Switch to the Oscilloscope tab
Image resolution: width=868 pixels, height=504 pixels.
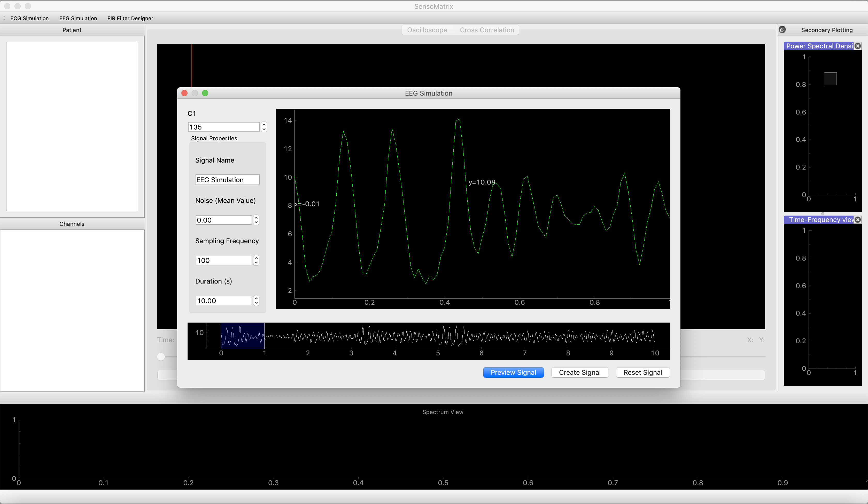(427, 30)
